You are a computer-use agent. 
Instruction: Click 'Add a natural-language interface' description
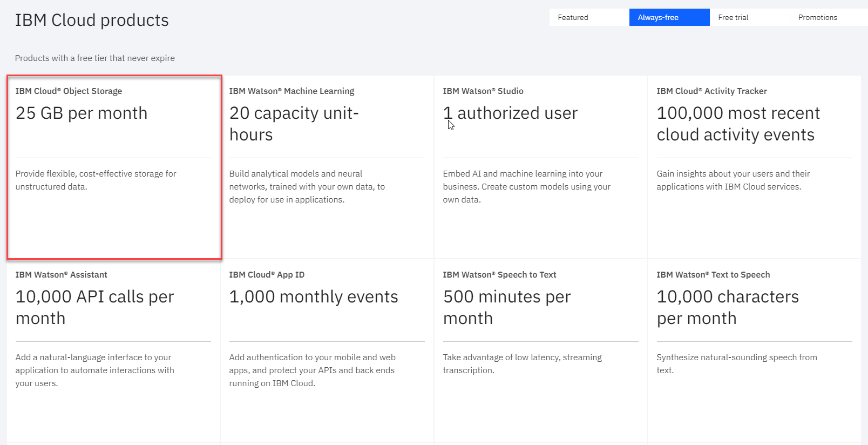pyautogui.click(x=94, y=370)
